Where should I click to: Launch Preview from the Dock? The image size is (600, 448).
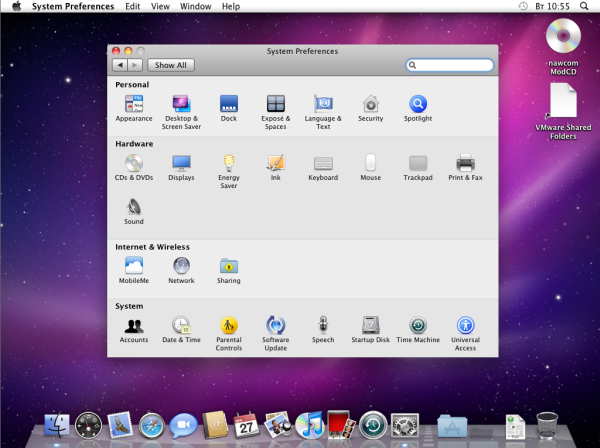coord(278,425)
